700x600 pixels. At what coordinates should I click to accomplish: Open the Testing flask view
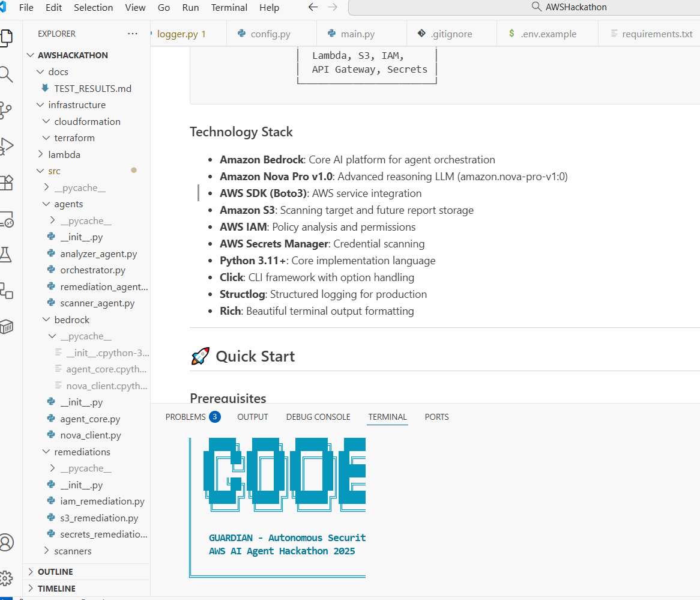click(x=6, y=255)
